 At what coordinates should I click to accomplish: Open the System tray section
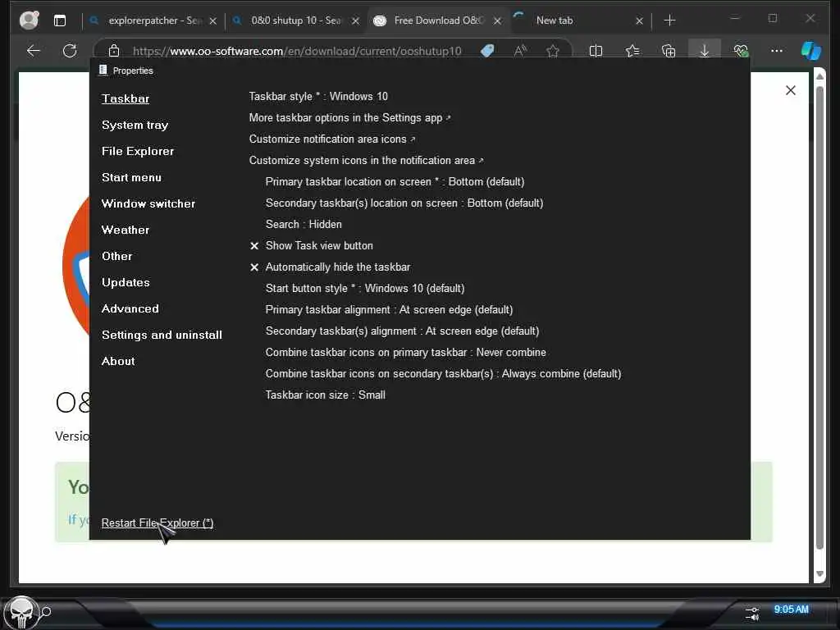click(x=135, y=125)
